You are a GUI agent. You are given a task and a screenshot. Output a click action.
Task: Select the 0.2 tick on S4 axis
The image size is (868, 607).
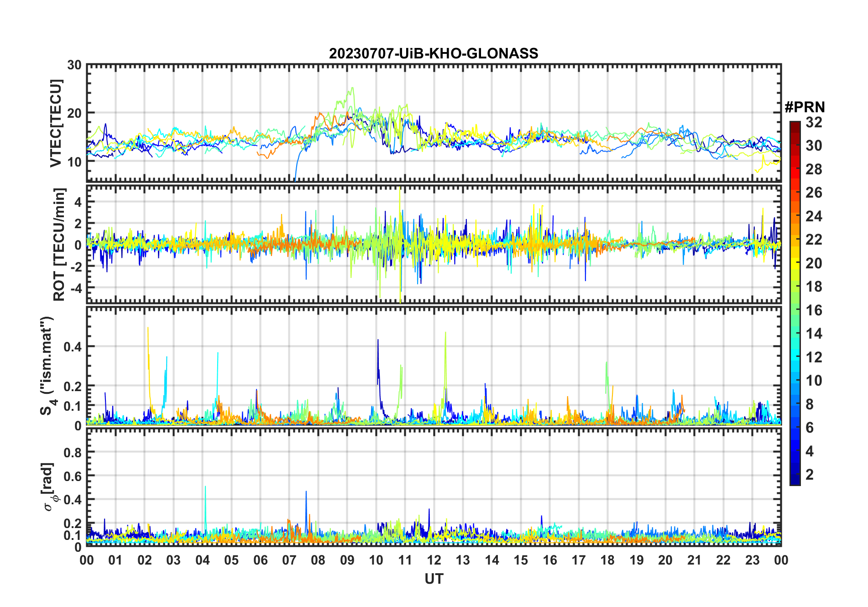point(73,386)
